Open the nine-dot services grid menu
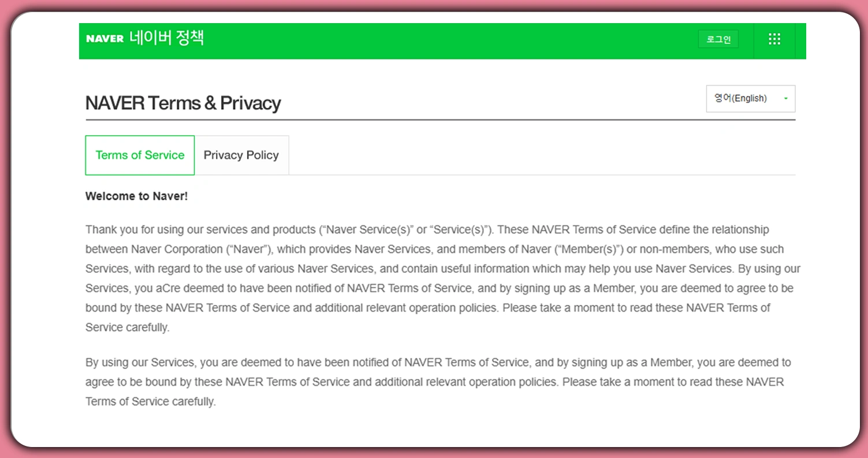This screenshot has width=868, height=458. click(774, 39)
